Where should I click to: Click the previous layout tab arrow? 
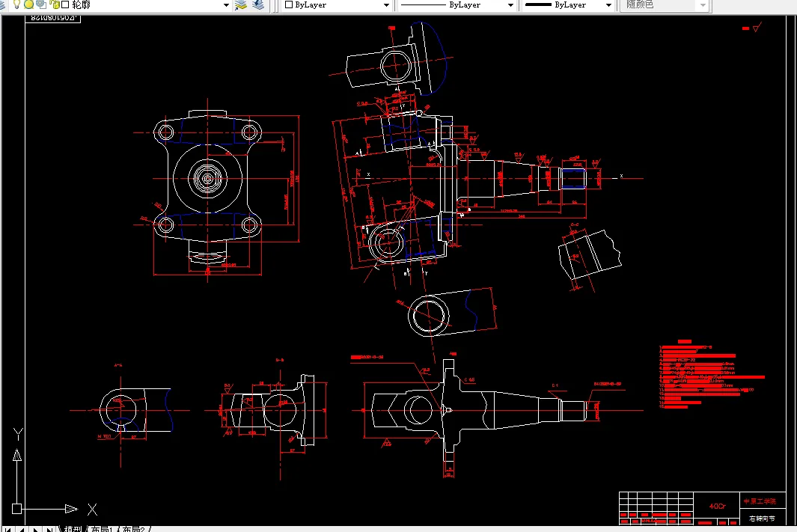[22, 530]
